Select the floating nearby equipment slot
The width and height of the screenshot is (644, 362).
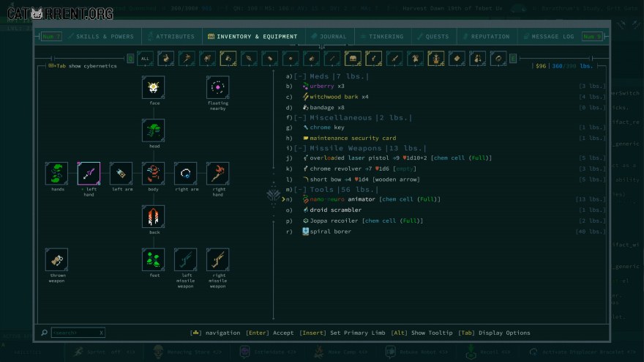tap(217, 87)
